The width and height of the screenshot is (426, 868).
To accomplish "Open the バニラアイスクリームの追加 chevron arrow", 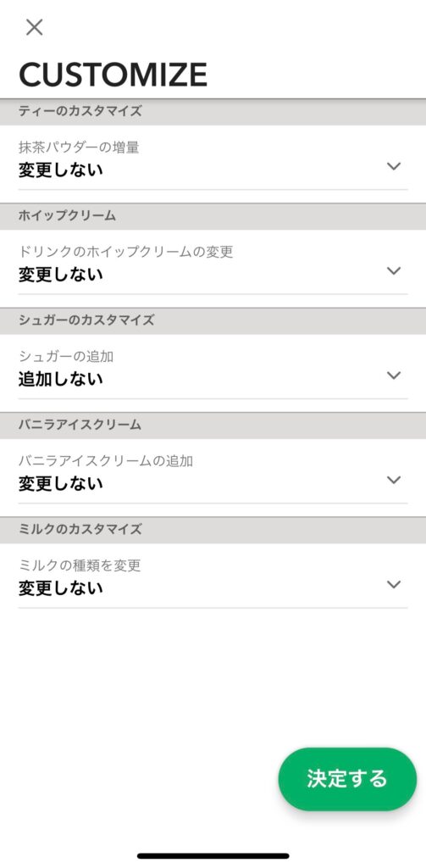I will 393,480.
